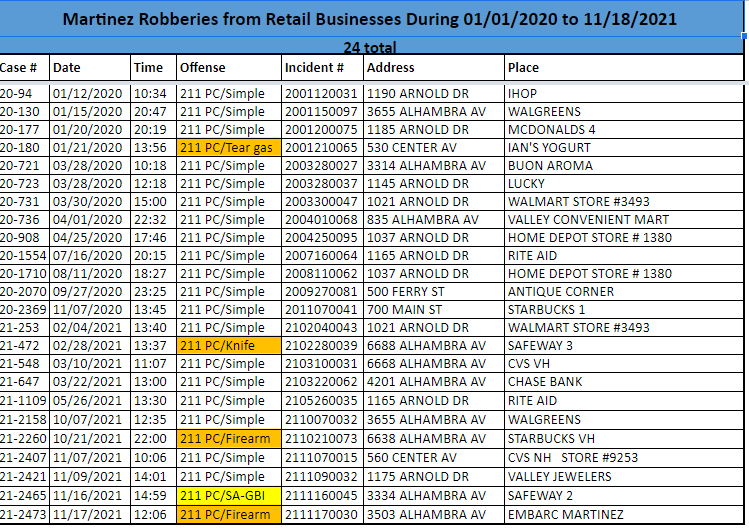
Task: Click the '24 total' subtitle cell
Action: point(371,47)
